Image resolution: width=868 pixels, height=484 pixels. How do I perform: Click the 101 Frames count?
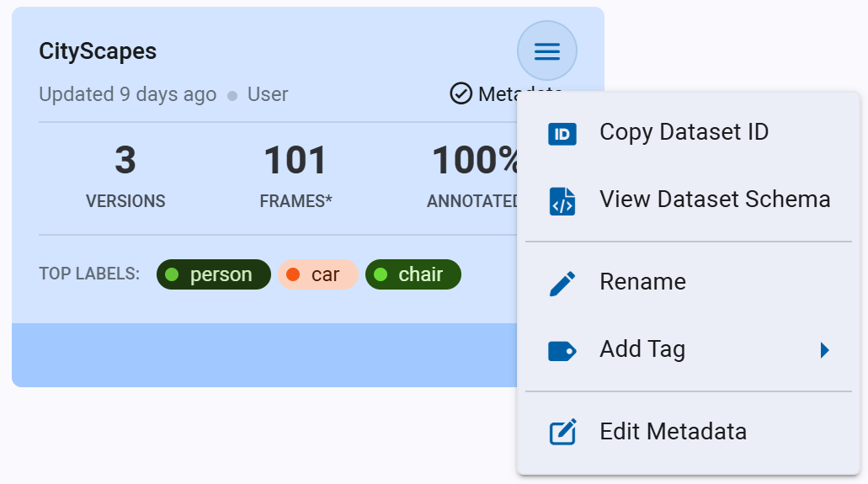[x=296, y=162]
